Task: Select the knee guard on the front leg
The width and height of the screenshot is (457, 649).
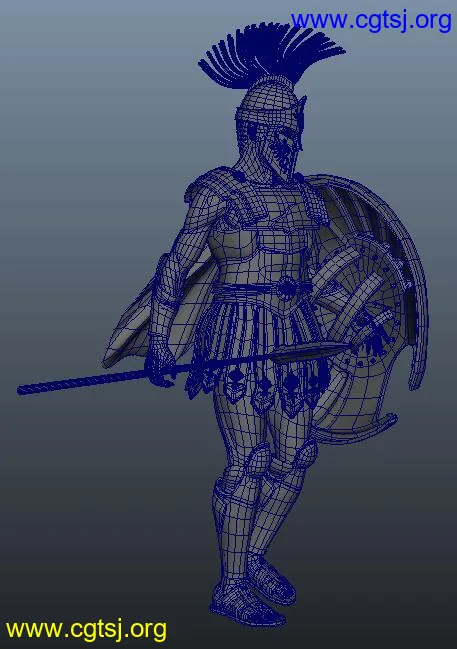Action: 257,460
